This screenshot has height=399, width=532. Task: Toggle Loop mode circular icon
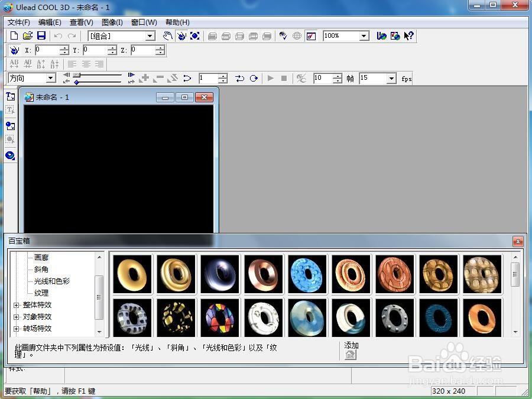click(254, 79)
